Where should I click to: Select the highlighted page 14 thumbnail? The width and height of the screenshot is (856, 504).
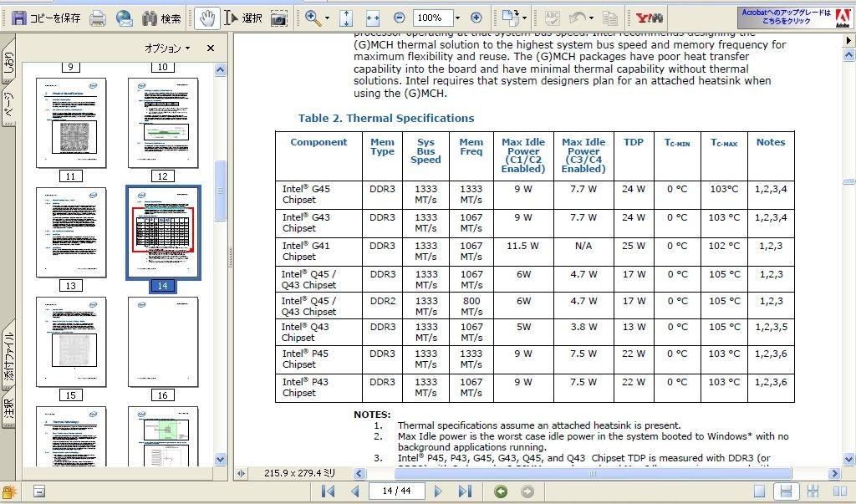pyautogui.click(x=163, y=232)
